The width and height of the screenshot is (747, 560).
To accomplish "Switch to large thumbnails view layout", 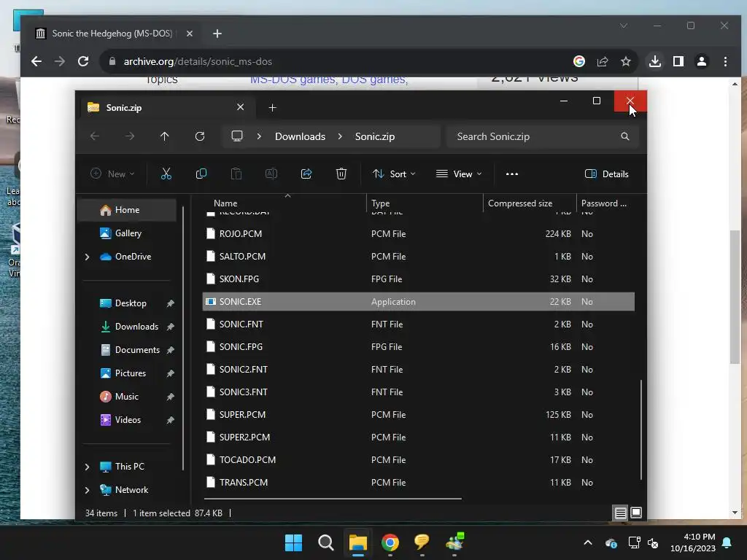I will pos(636,513).
